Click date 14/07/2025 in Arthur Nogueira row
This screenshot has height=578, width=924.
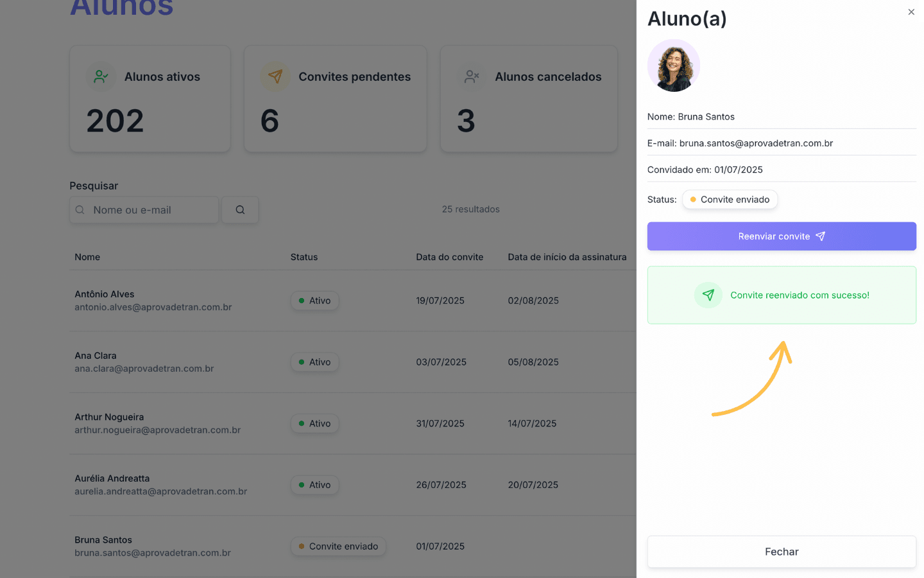[532, 424]
